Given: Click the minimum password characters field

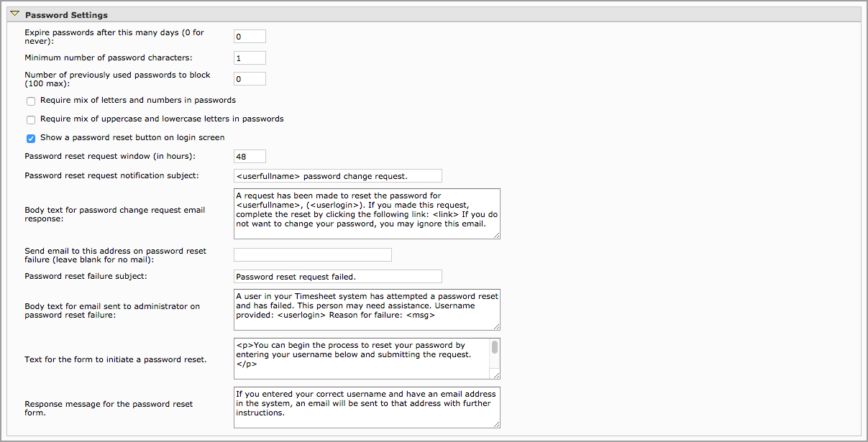Looking at the screenshot, I should [x=250, y=57].
